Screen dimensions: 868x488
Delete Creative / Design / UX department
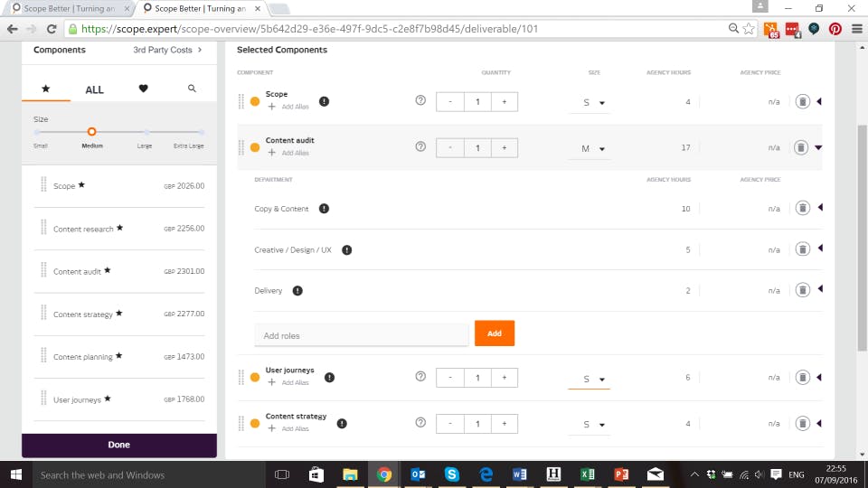click(802, 249)
